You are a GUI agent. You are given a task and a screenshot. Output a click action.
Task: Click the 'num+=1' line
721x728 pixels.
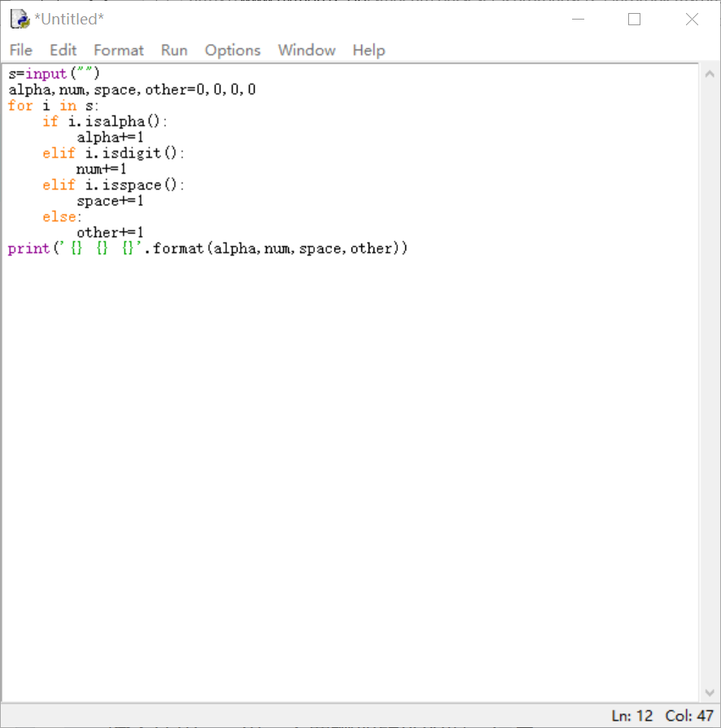point(101,169)
